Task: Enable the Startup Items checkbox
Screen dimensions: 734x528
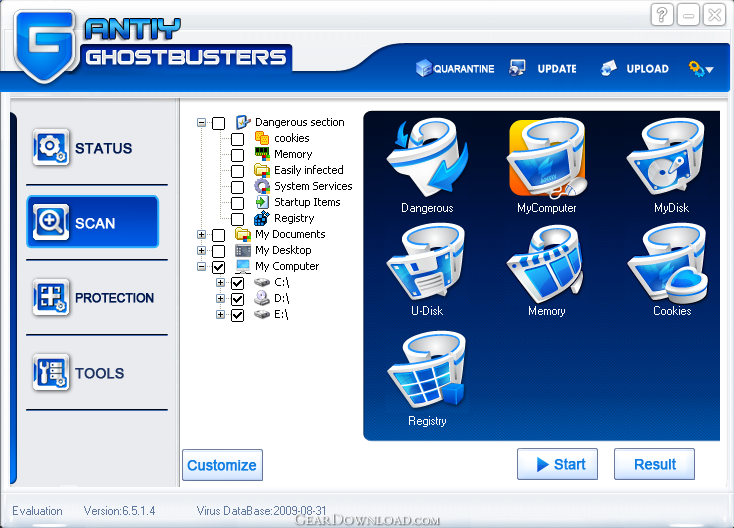Action: (x=238, y=203)
